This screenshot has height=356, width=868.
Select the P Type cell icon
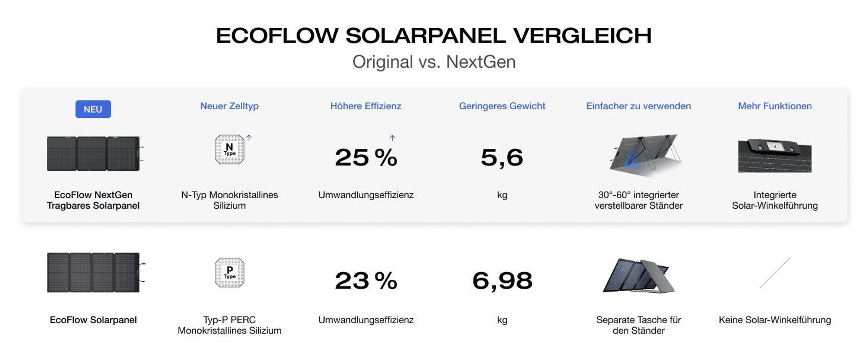click(x=230, y=273)
